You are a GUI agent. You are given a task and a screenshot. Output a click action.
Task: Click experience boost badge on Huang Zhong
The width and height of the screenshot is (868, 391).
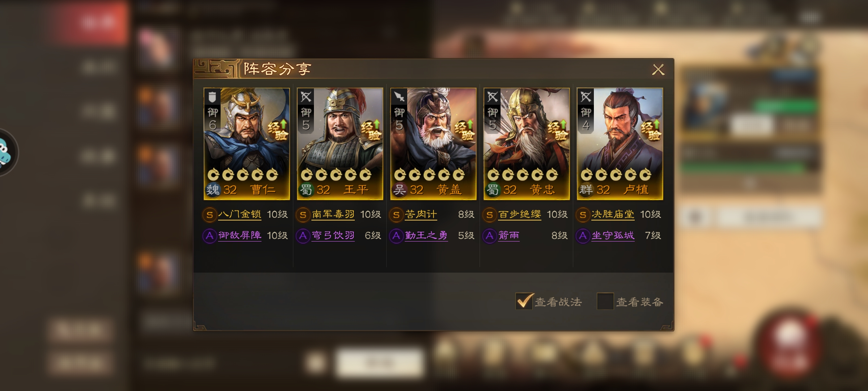[558, 130]
